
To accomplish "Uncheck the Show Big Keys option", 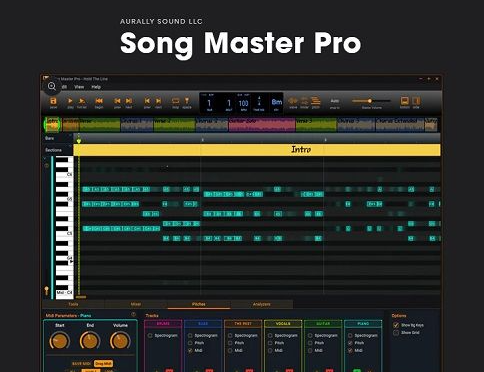I will click(x=396, y=325).
